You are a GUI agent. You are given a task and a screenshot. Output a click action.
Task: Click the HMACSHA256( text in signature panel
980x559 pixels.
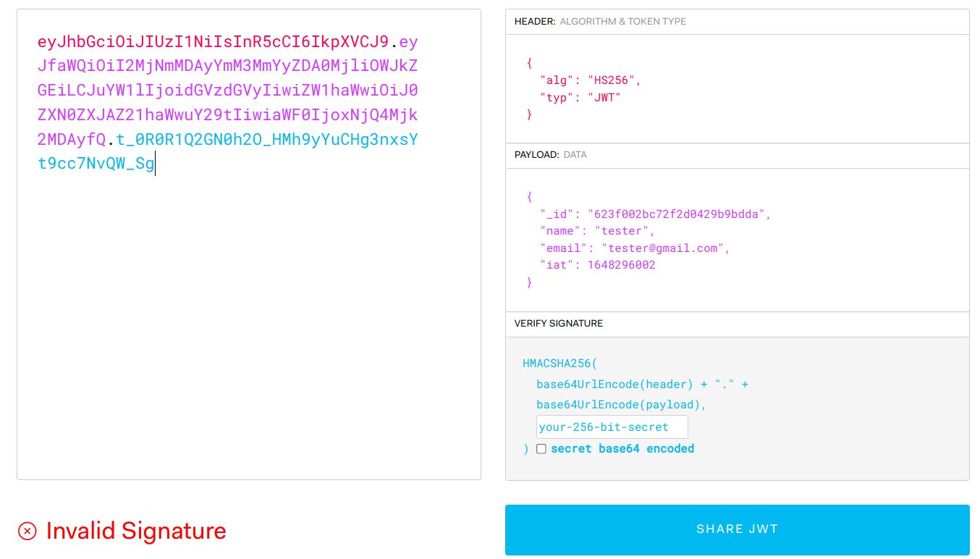[560, 363]
